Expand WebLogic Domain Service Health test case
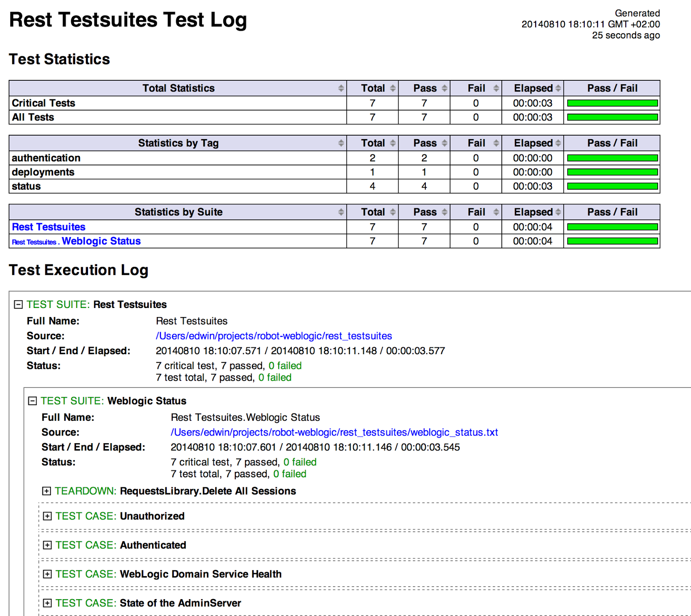 (48, 574)
